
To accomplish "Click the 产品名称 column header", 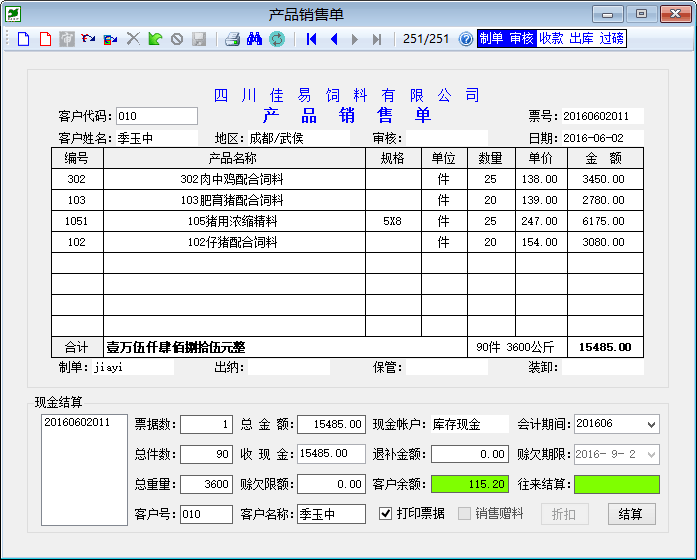I will [x=234, y=158].
